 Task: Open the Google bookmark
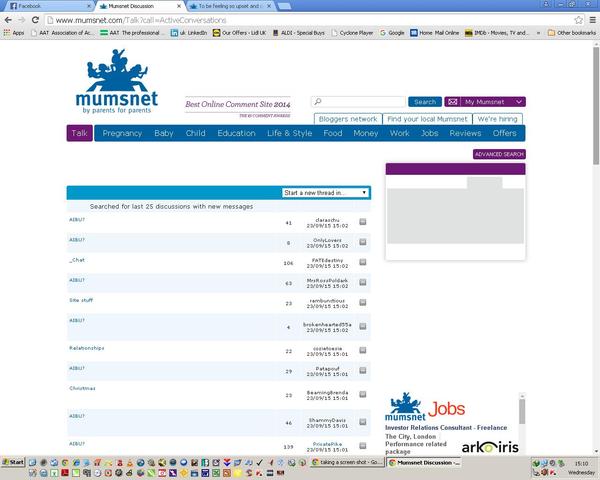pos(392,33)
